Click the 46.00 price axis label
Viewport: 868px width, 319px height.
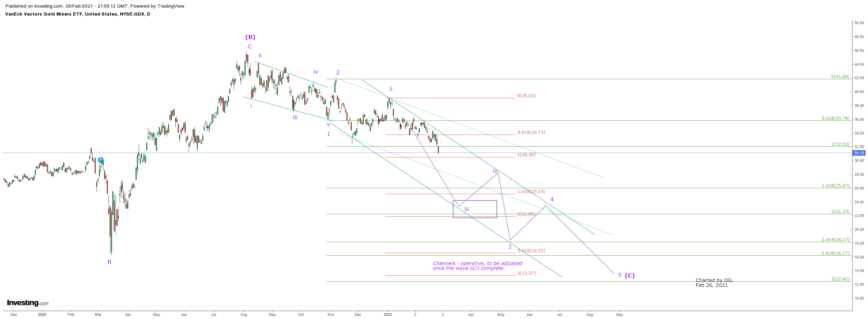pos(859,51)
